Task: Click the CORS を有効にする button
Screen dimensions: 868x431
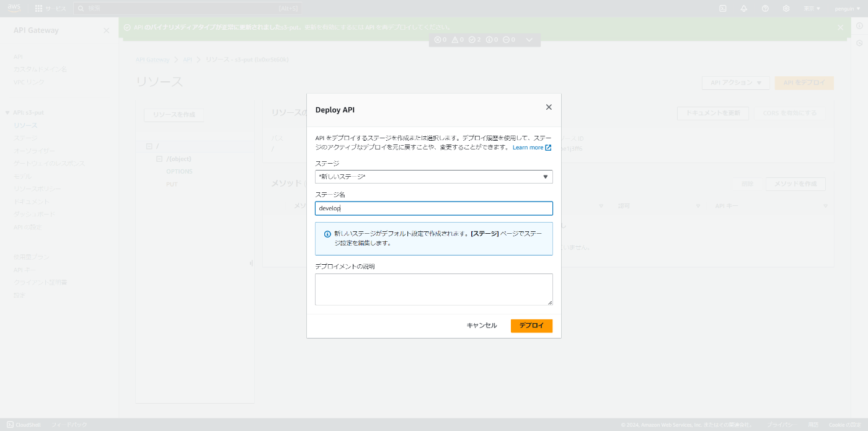Action: [790, 113]
